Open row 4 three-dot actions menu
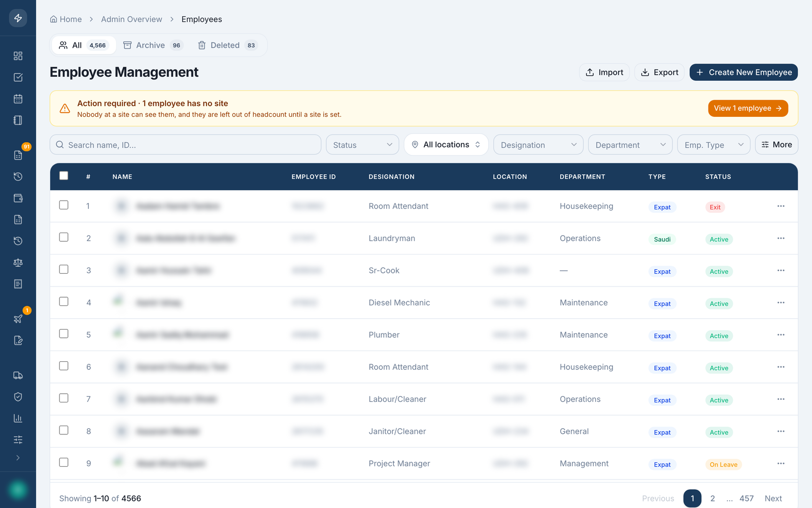The height and width of the screenshot is (508, 812). tap(781, 302)
